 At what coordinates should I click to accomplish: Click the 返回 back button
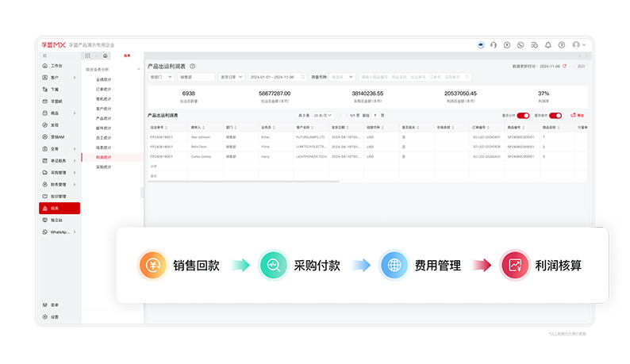pos(580,67)
